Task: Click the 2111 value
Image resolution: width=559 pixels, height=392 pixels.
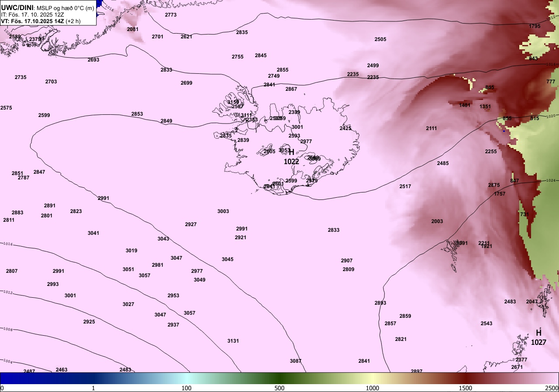Action: [431, 128]
